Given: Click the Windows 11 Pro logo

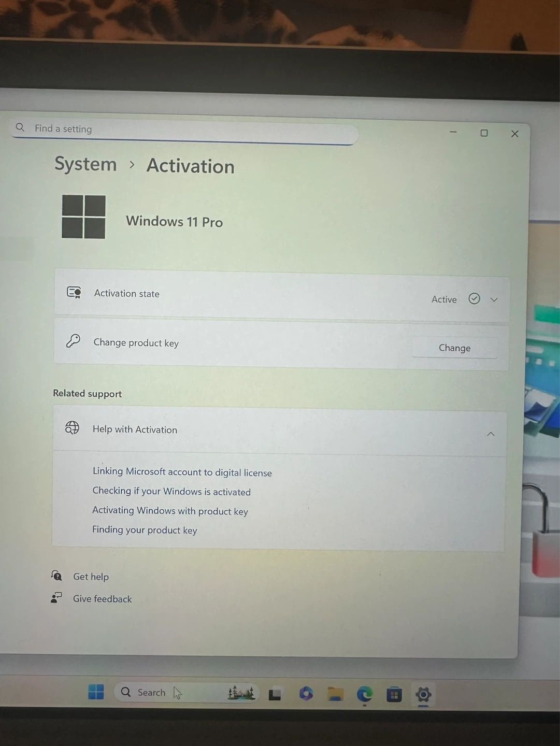Looking at the screenshot, I should point(83,217).
